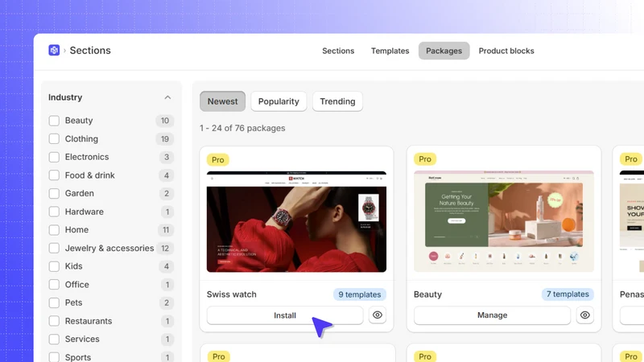Preview the Beauty package with eye icon
Image resolution: width=644 pixels, height=362 pixels.
[x=585, y=315]
